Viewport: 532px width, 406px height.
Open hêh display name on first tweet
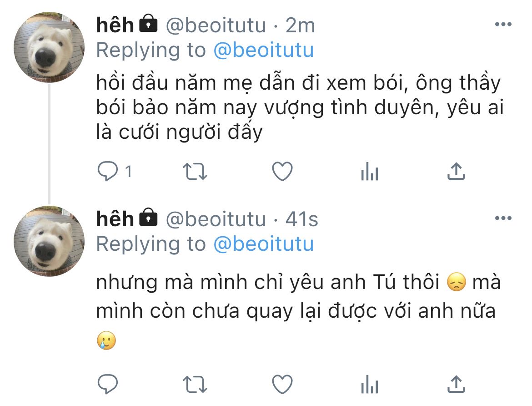coord(115,25)
